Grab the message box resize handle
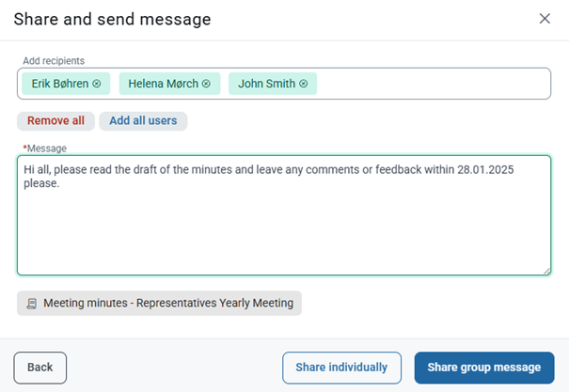569x392 pixels. (546, 271)
